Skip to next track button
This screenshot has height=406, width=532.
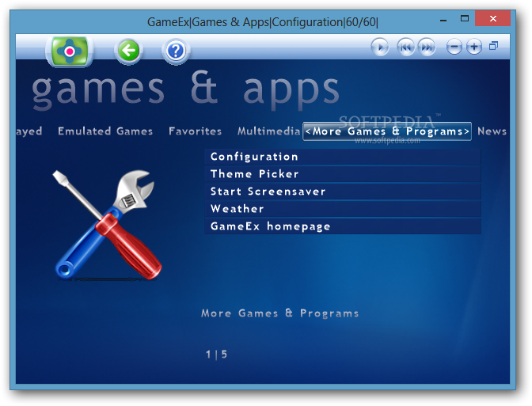click(427, 47)
